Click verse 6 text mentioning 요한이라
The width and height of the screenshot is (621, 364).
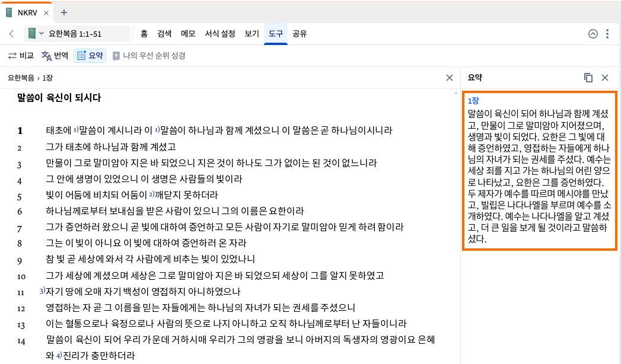click(x=175, y=211)
